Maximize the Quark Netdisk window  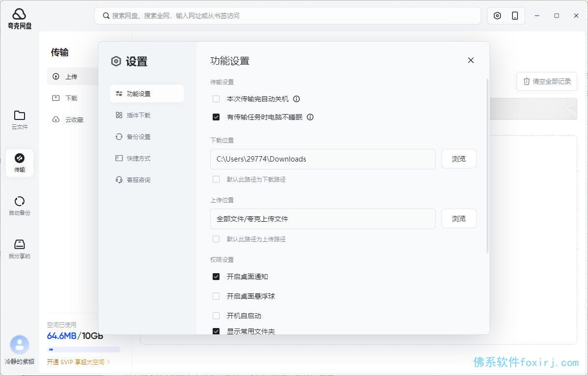point(557,16)
